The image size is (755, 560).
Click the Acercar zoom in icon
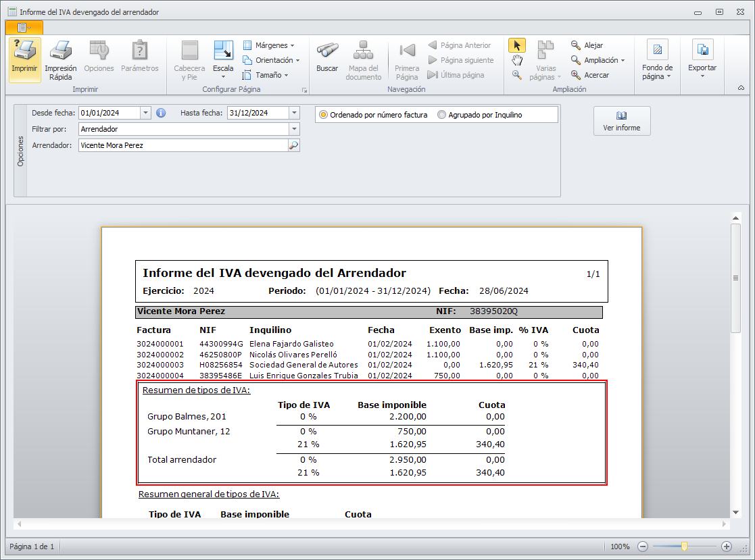[576, 75]
